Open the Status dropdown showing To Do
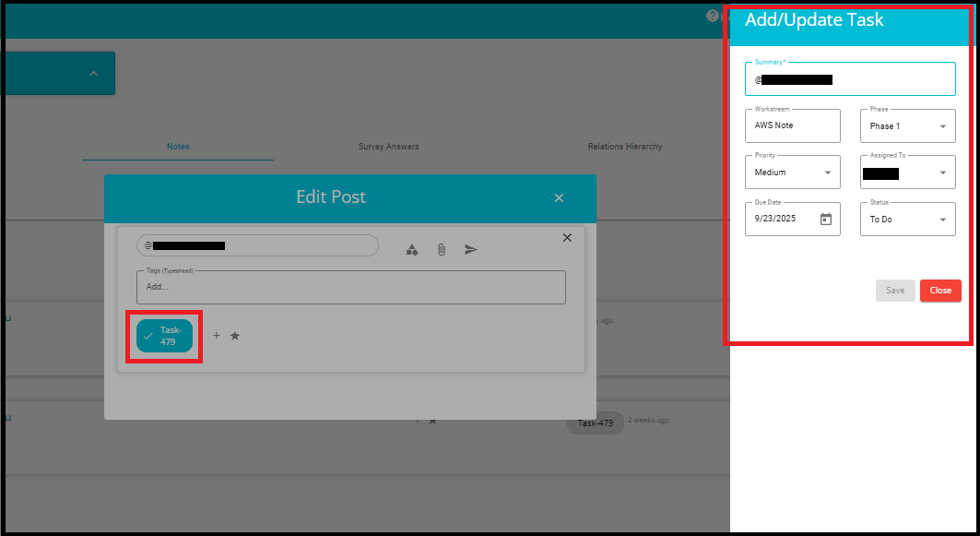This screenshot has width=980, height=536. 907,220
